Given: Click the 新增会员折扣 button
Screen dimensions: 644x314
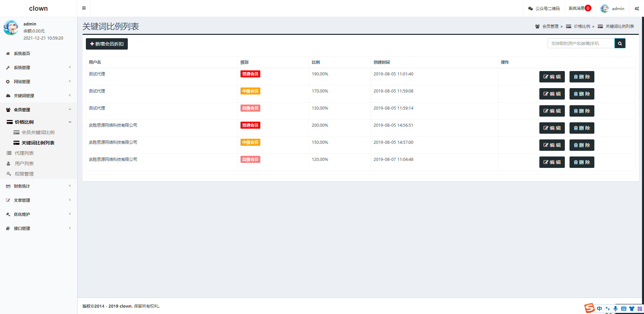Looking at the screenshot, I should (107, 44).
